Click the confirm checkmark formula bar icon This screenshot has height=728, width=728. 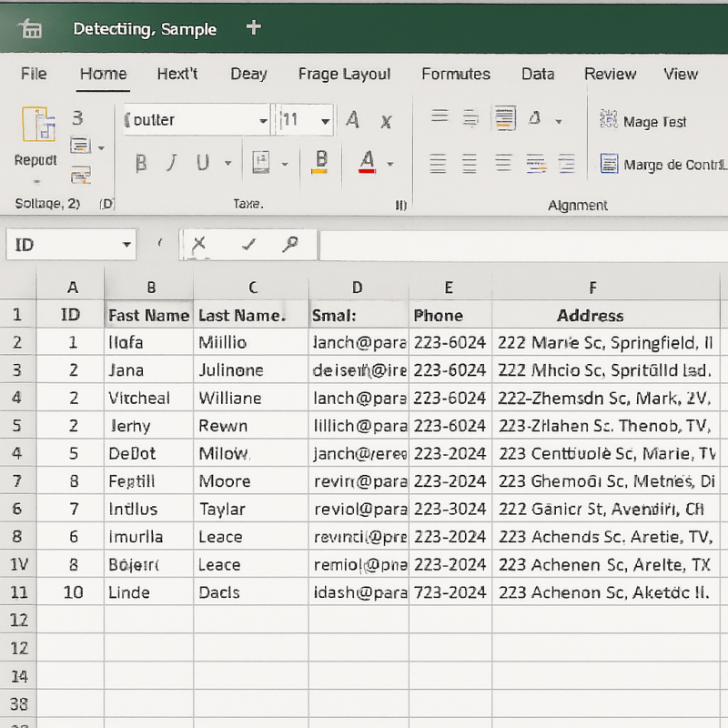[x=249, y=244]
